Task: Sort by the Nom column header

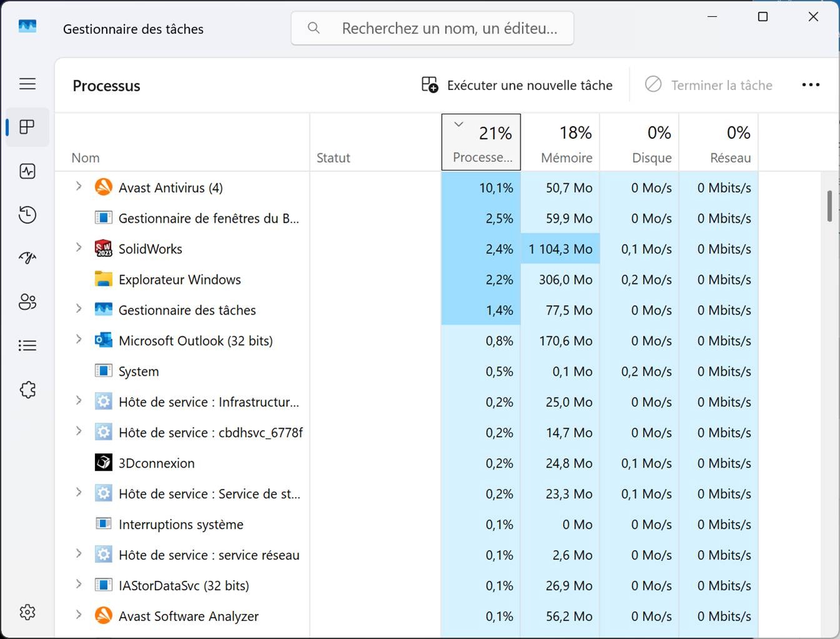Action: pos(182,142)
